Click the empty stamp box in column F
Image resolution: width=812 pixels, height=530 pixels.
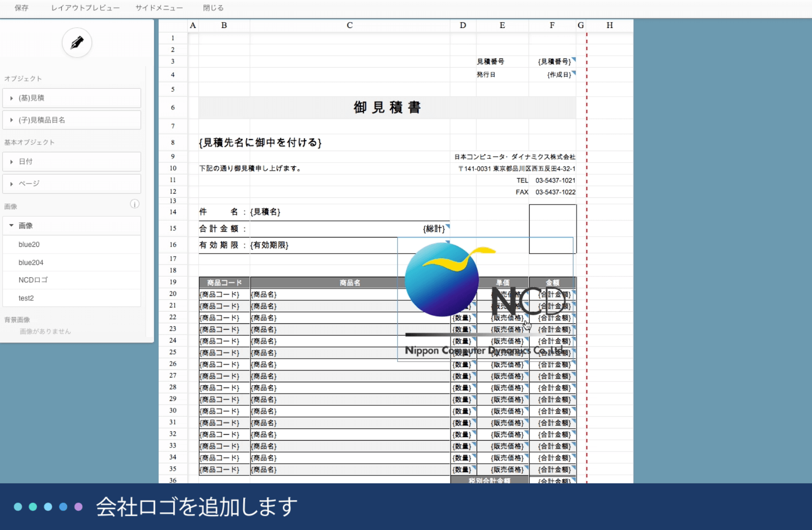553,229
